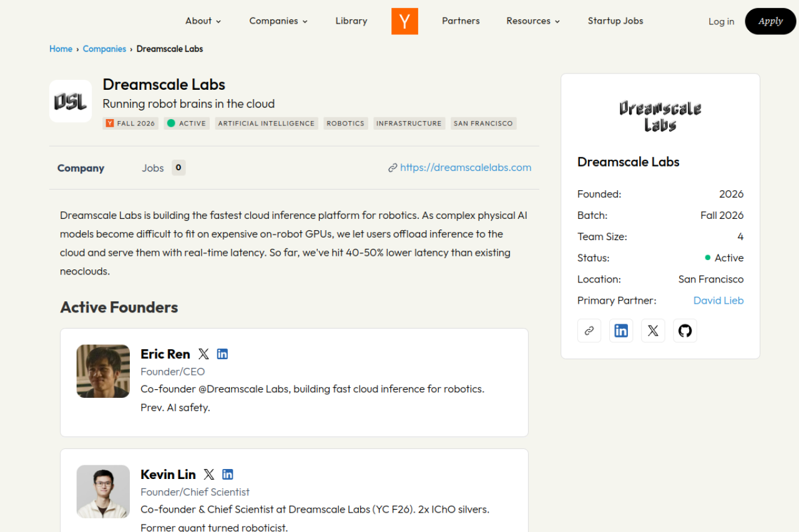Screen dimensions: 799x532
Task: Open the company X icon in sidebar
Action: click(x=653, y=331)
